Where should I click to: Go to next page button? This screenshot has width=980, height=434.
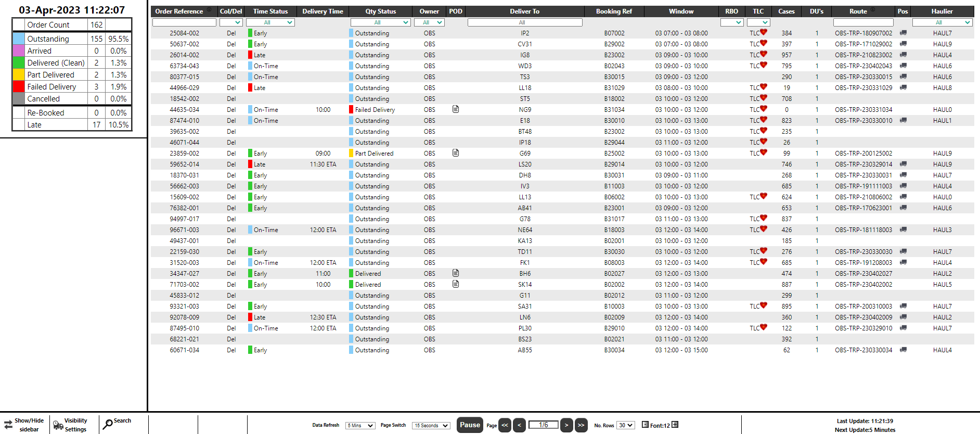pyautogui.click(x=566, y=425)
